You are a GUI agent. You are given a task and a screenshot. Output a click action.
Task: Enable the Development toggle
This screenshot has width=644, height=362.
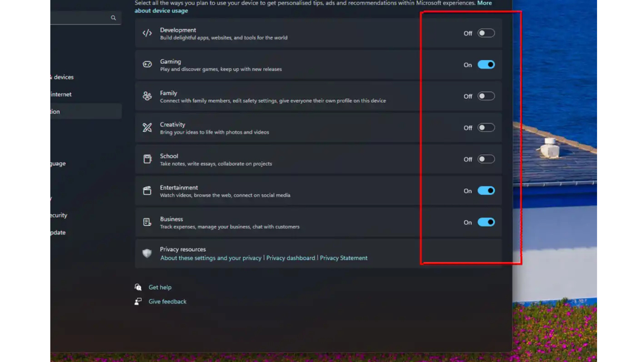point(486,33)
